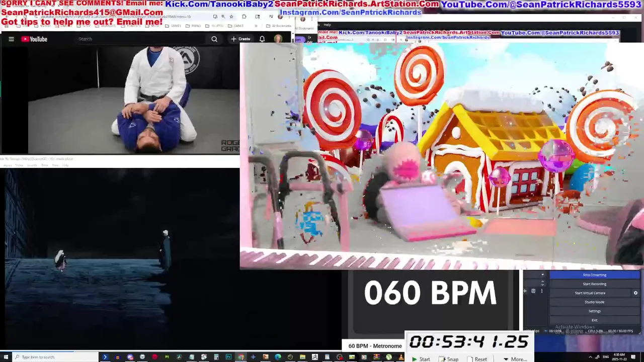This screenshot has height=362, width=644.
Task: Click the YouTube search field
Action: (x=141, y=39)
